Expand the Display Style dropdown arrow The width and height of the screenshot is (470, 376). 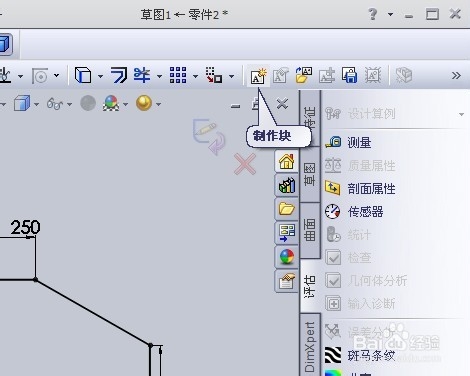pos(36,105)
